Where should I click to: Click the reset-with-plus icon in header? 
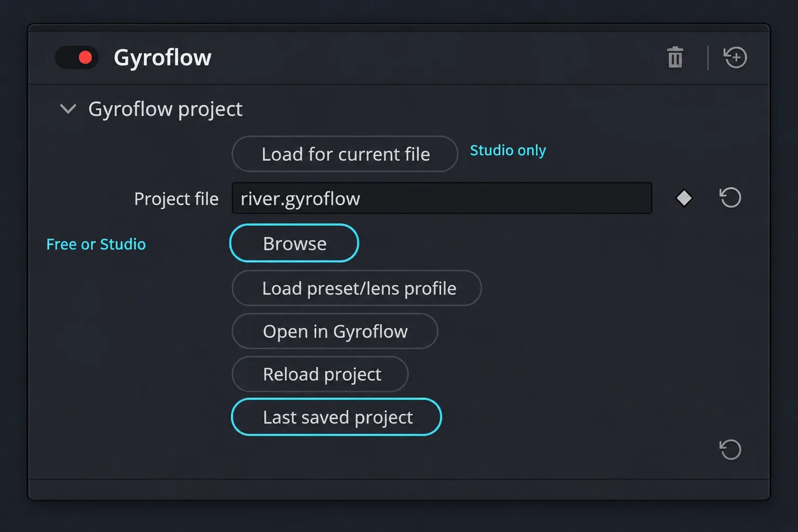(x=735, y=57)
